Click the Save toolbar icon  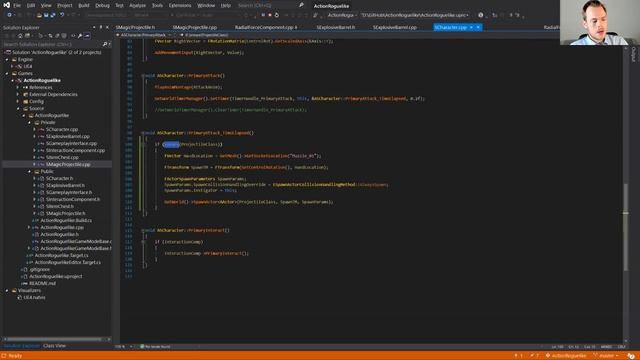pyautogui.click(x=46, y=15)
